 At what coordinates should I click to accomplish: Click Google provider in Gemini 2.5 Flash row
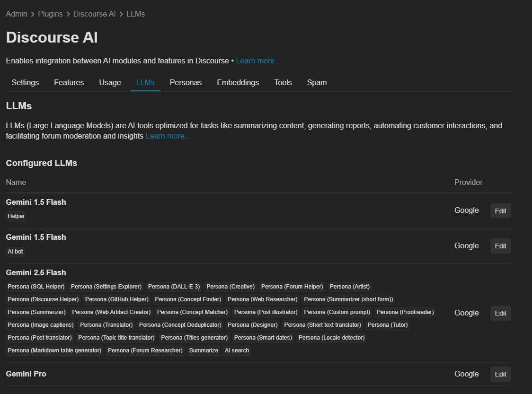coord(467,313)
